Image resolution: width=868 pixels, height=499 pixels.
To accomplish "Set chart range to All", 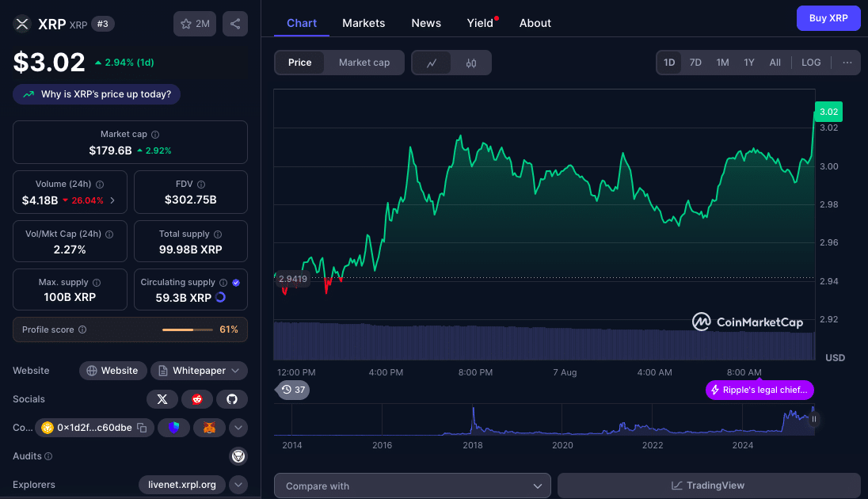I will point(775,63).
